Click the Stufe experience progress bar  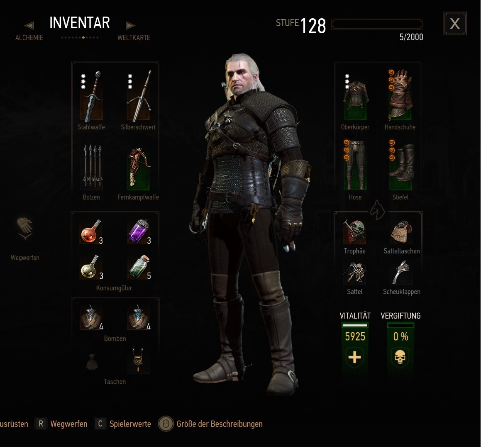pos(377,24)
